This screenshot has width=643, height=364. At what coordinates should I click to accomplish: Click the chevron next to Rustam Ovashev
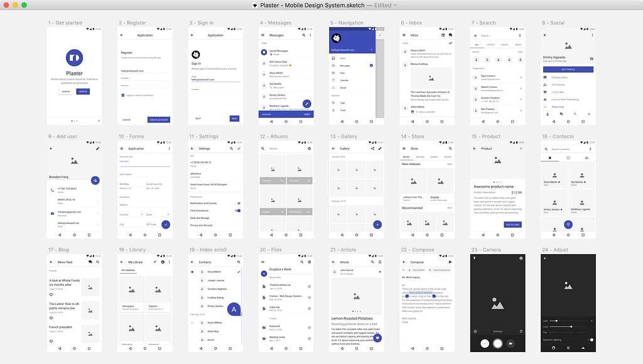521,99
